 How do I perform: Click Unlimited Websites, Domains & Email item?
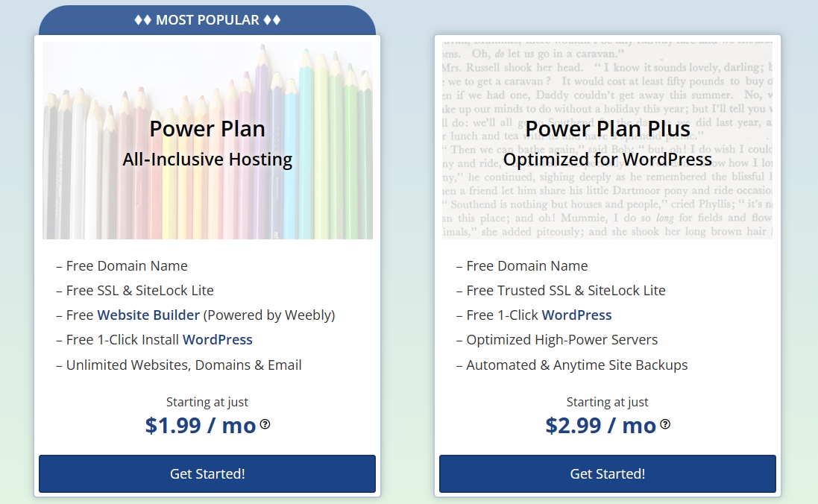point(183,365)
